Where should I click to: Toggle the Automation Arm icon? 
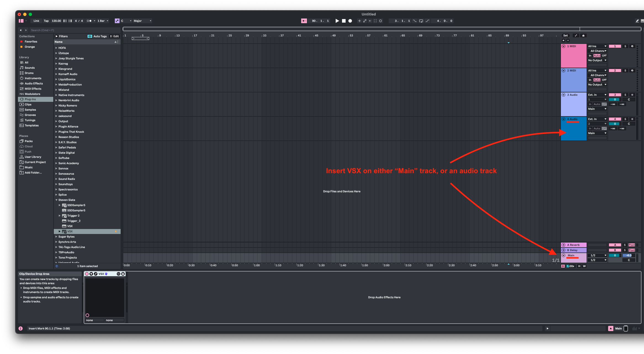(x=365, y=21)
